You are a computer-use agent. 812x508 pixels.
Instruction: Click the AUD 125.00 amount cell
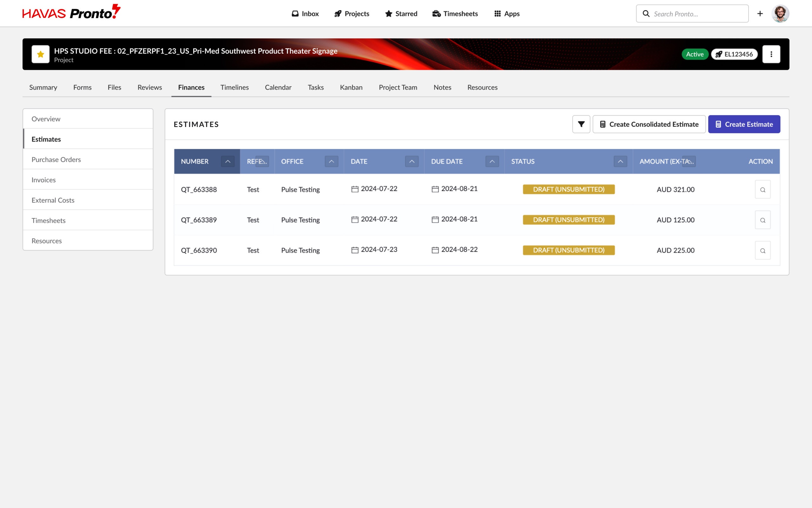tap(675, 220)
